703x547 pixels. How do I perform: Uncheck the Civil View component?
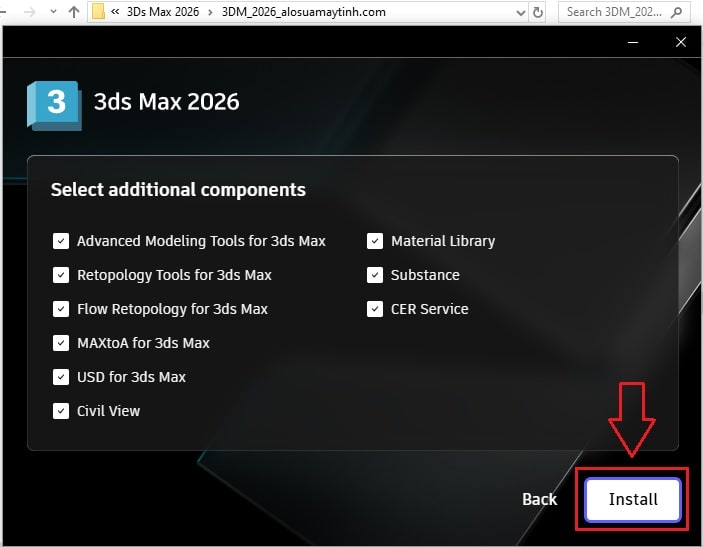pyautogui.click(x=61, y=411)
